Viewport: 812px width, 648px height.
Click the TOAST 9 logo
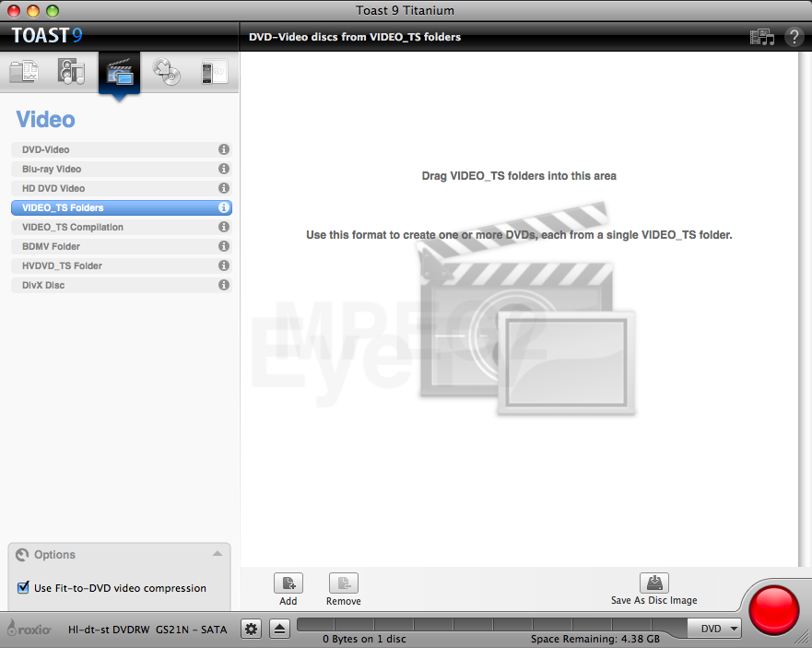(47, 36)
